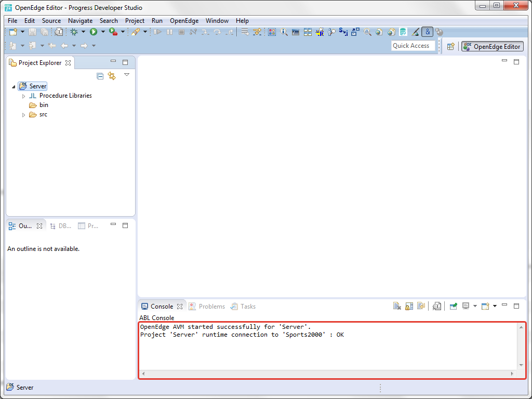Screen dimensions: 532x399
Task: Open the Display Selected Console dropdown arrow
Action: [475, 306]
